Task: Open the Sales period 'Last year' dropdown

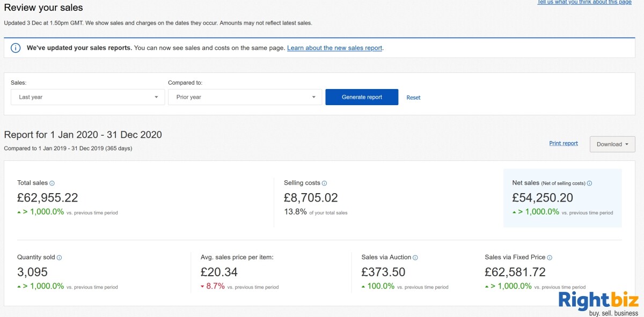Action: coord(88,97)
